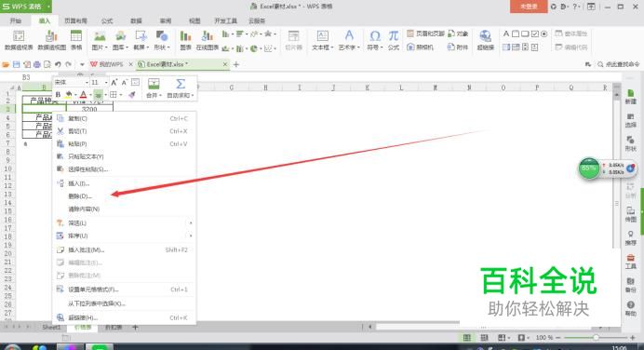
Task: Choose Copy in the context menu
Action: click(x=124, y=118)
